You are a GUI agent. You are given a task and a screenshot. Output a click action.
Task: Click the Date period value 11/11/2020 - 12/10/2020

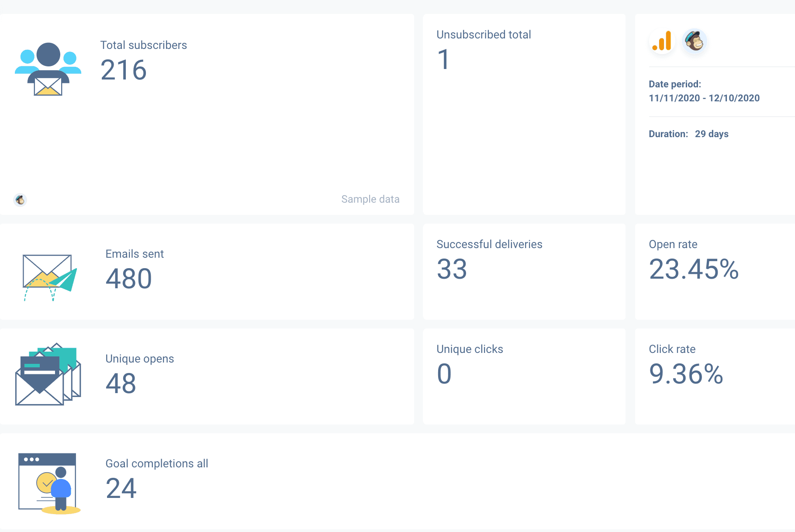[704, 98]
